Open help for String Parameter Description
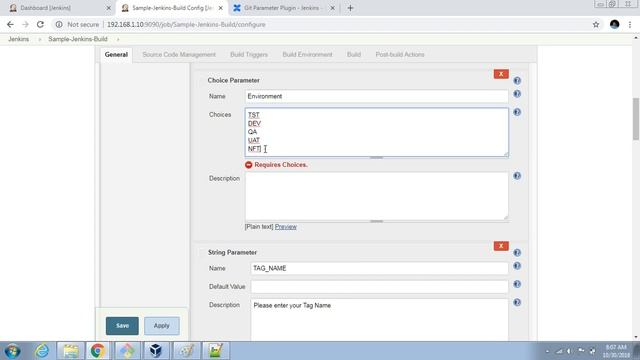Image resolution: width=640 pixels, height=360 pixels. coord(517,302)
